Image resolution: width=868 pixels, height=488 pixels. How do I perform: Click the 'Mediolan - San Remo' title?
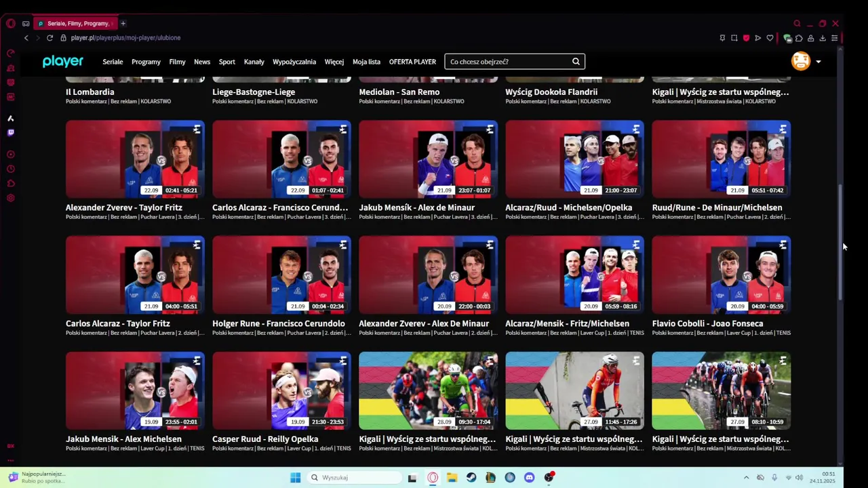pyautogui.click(x=399, y=91)
